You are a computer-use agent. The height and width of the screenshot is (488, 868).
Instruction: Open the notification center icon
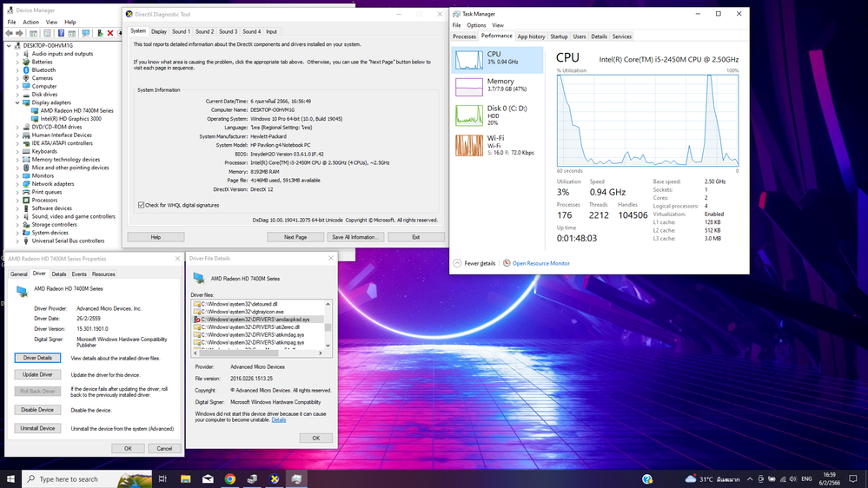pyautogui.click(x=853, y=479)
